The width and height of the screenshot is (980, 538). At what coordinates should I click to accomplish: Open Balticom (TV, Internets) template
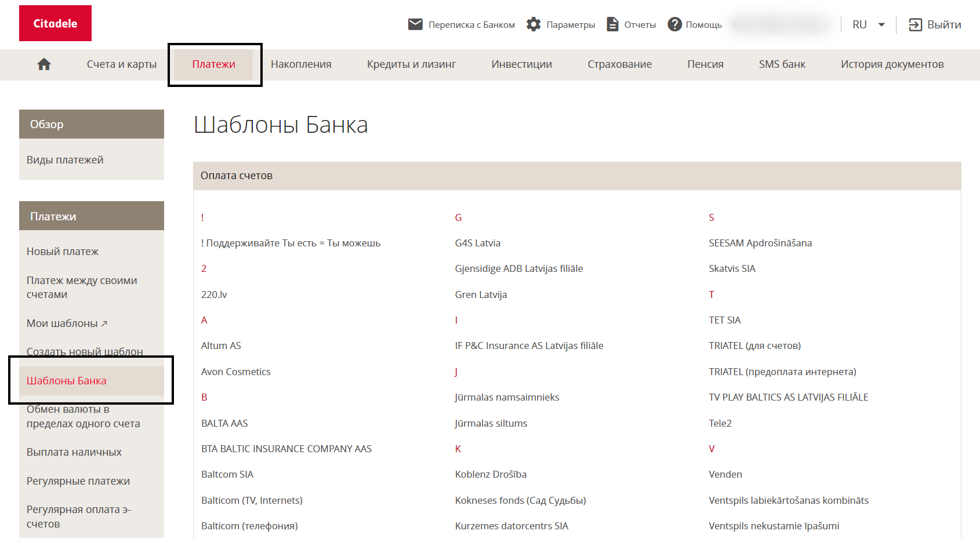252,500
